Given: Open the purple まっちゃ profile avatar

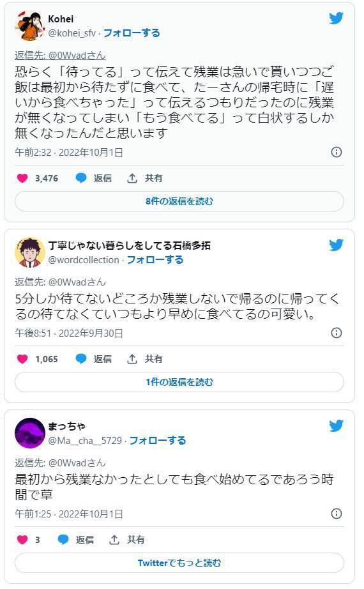Looking at the screenshot, I should tap(29, 432).
